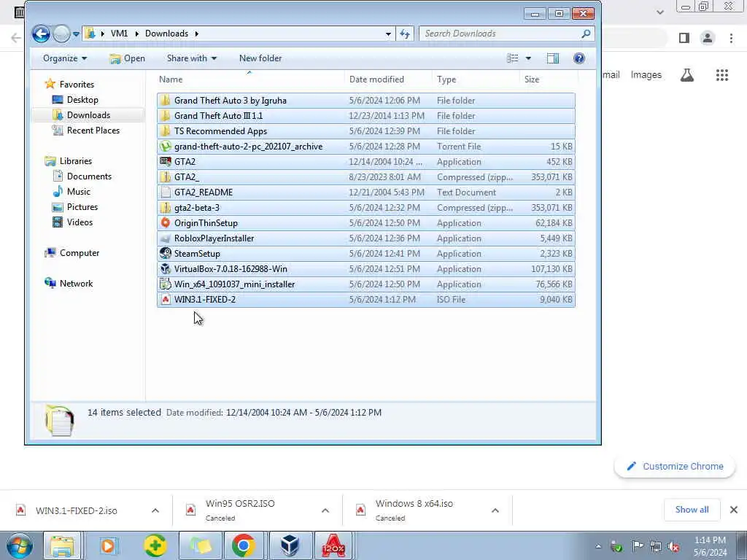
Task: Open the Chrome three-dot menu
Action: coord(731,38)
